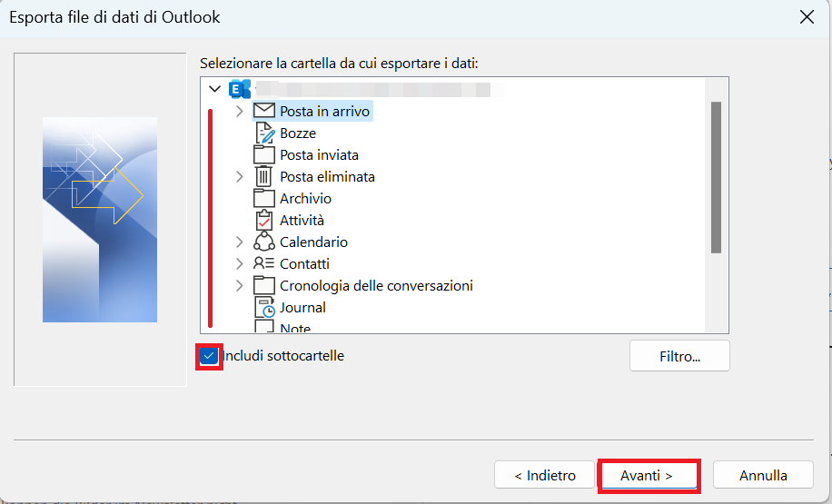
Task: Select the Journal folder label
Action: 302,307
